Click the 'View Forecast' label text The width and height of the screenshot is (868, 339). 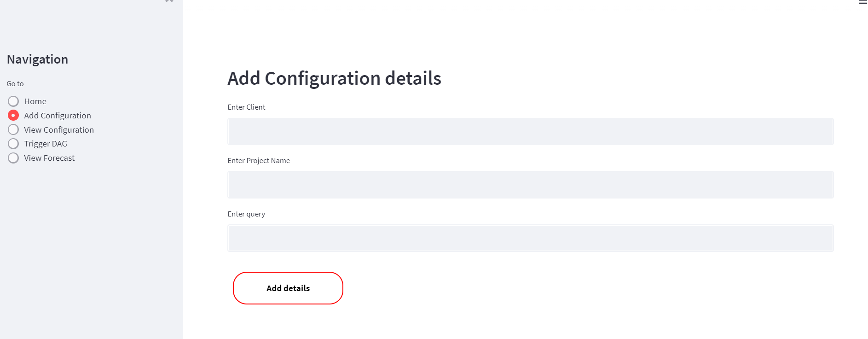click(49, 158)
